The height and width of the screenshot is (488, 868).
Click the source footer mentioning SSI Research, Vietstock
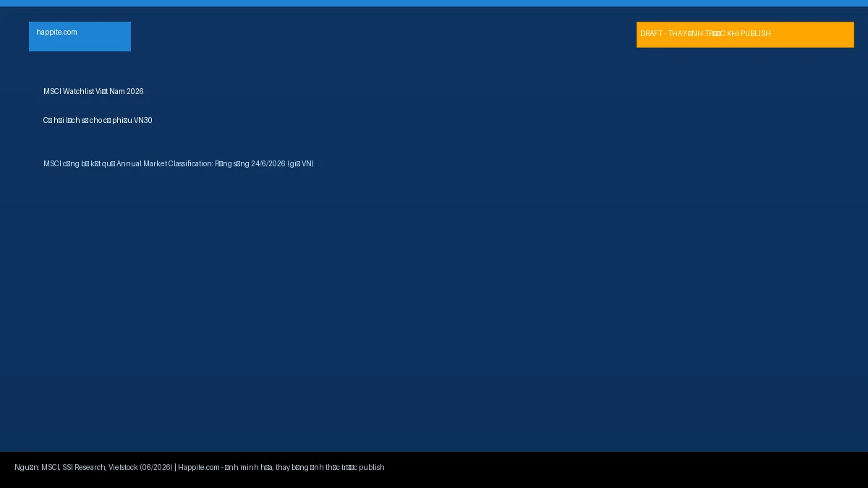200,468
